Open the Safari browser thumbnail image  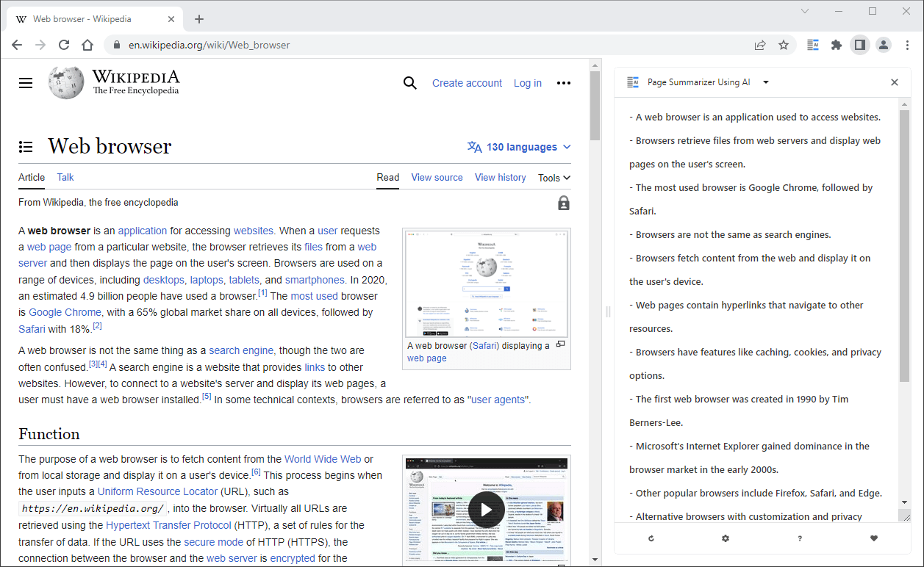pyautogui.click(x=487, y=283)
